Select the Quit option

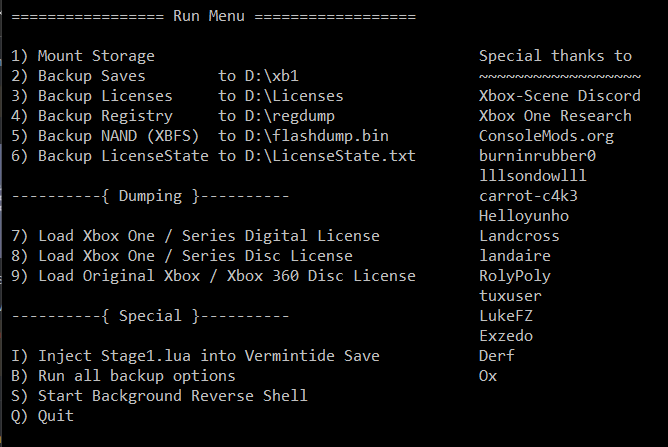[x=42, y=417]
